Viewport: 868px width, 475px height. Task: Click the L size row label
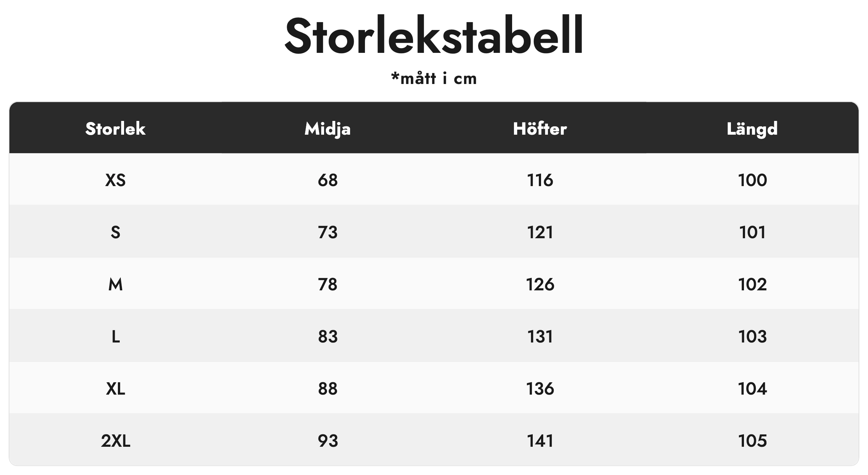115,337
